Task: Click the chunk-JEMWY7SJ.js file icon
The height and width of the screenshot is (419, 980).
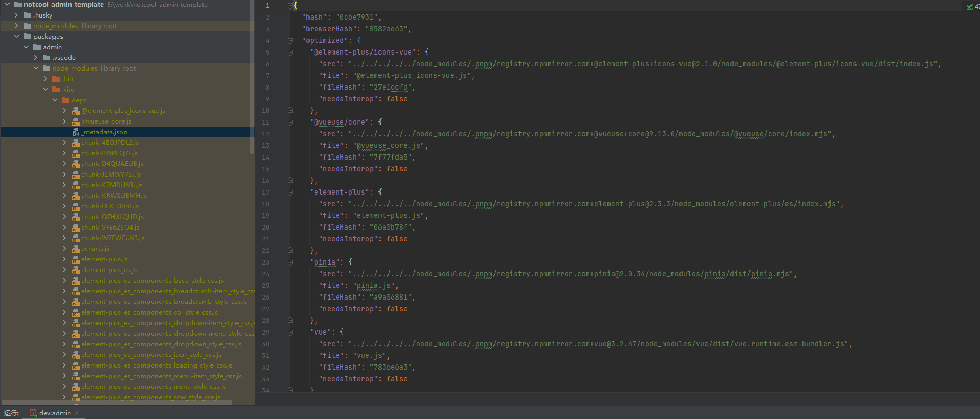Action: (x=75, y=174)
